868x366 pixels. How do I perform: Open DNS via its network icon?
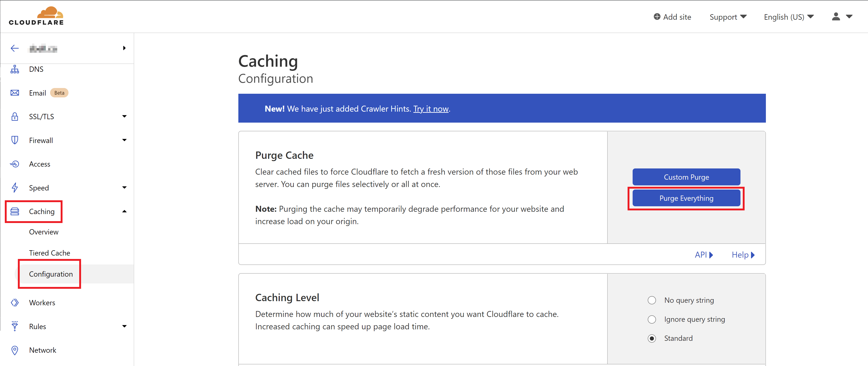(15, 69)
